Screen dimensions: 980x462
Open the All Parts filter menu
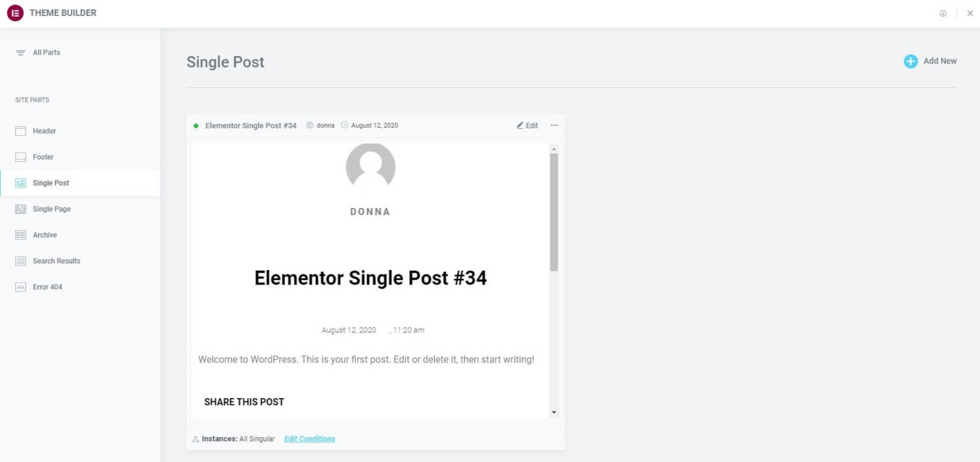[x=46, y=52]
